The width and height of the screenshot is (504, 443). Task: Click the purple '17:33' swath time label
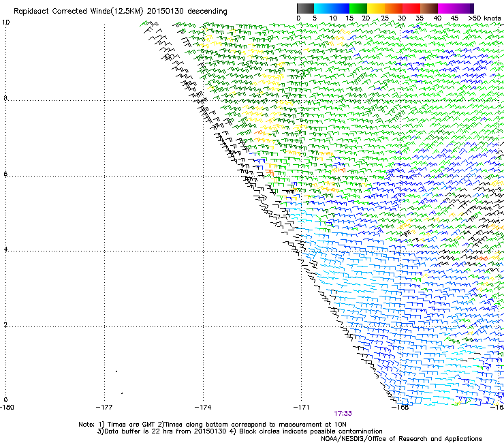click(343, 414)
